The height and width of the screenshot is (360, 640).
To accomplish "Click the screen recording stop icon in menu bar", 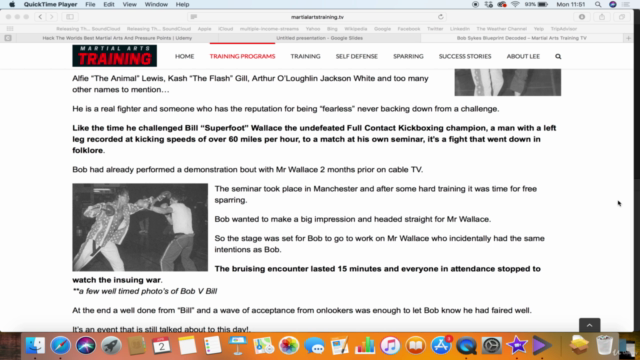I will click(x=475, y=4).
